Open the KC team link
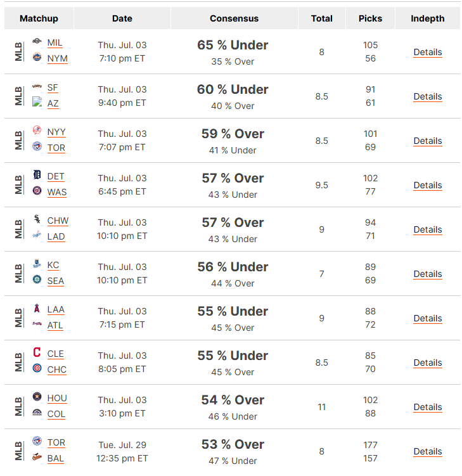462x476 pixels. point(53,266)
